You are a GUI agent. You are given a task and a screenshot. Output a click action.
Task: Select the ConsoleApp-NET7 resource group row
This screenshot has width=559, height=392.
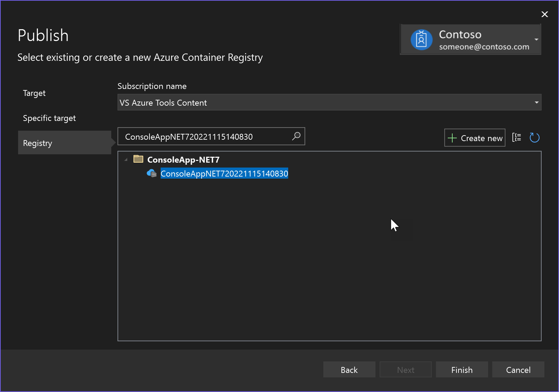[183, 159]
